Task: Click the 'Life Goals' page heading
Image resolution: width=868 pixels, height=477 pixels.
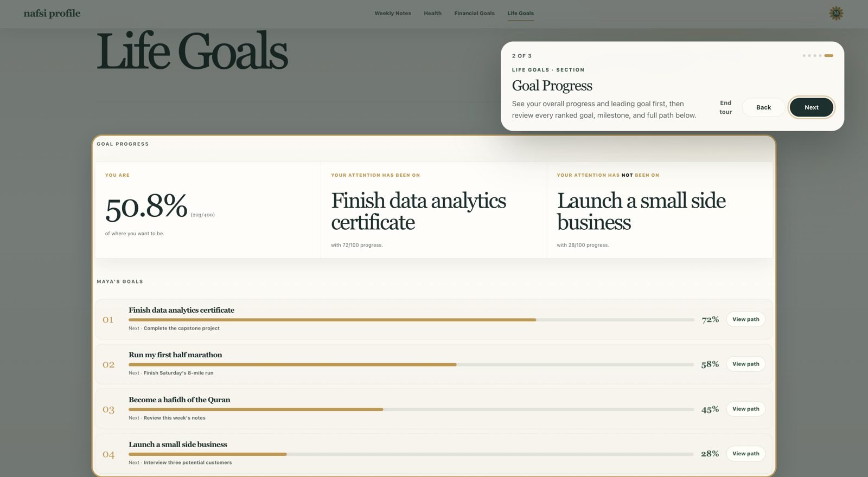Action: pos(192,51)
